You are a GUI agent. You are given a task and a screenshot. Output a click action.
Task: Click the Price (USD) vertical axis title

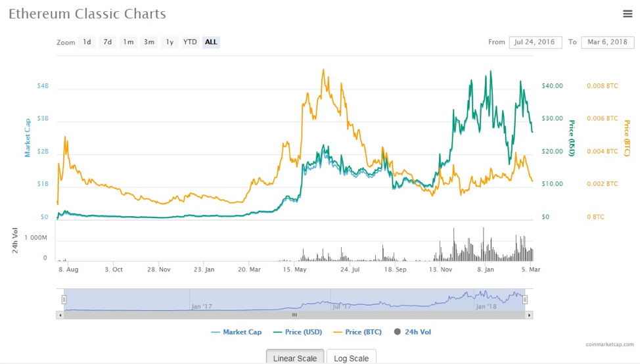[x=572, y=139]
